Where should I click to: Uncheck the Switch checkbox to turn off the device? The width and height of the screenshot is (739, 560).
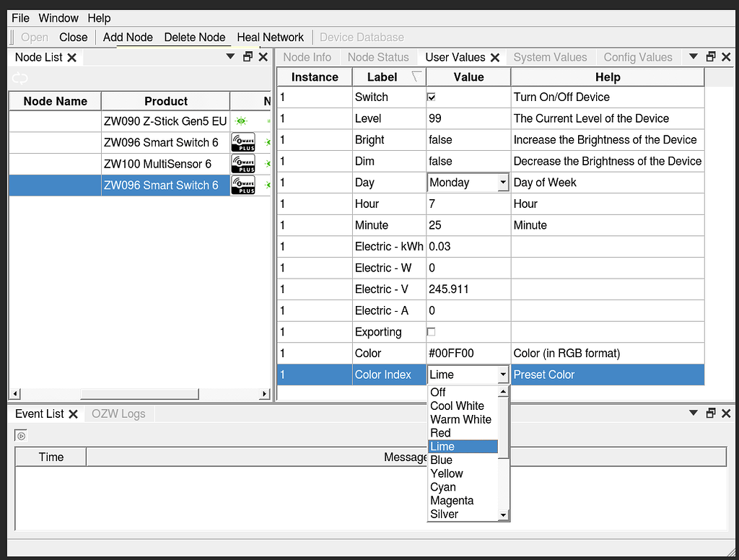(431, 97)
